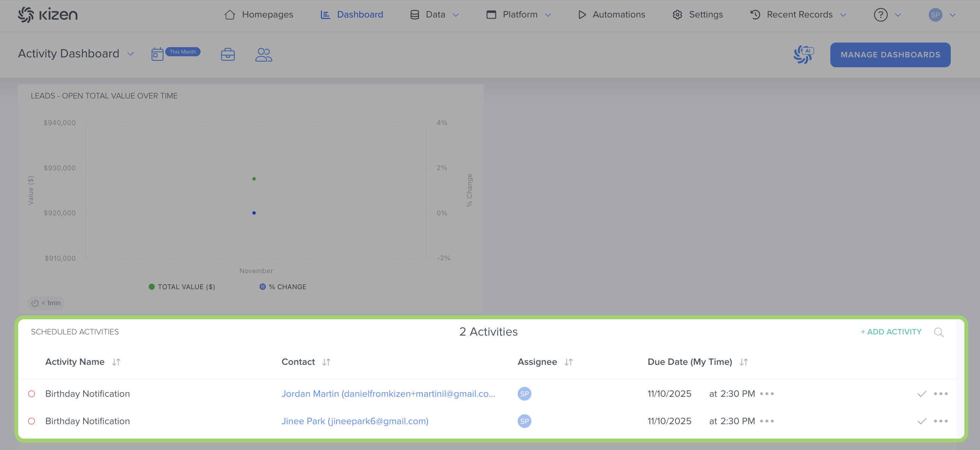980x450 pixels.
Task: Toggle circle for Jordan Martin Birthday Notification
Action: [32, 394]
